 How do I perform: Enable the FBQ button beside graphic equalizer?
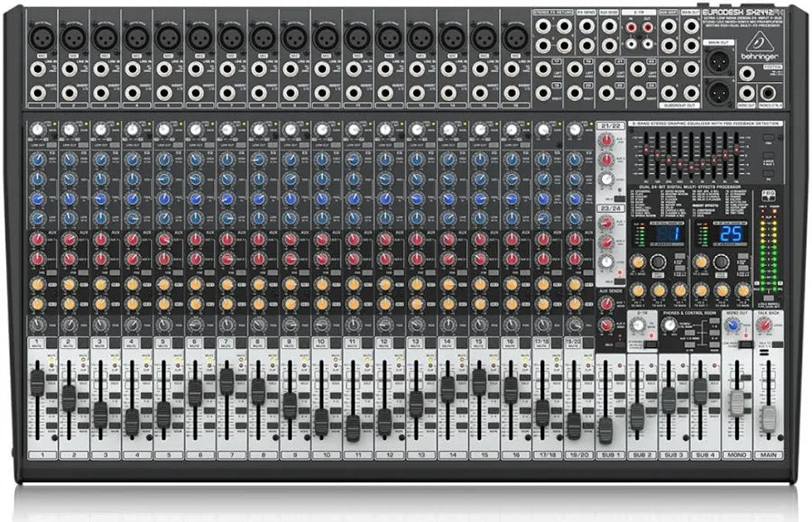[x=768, y=138]
